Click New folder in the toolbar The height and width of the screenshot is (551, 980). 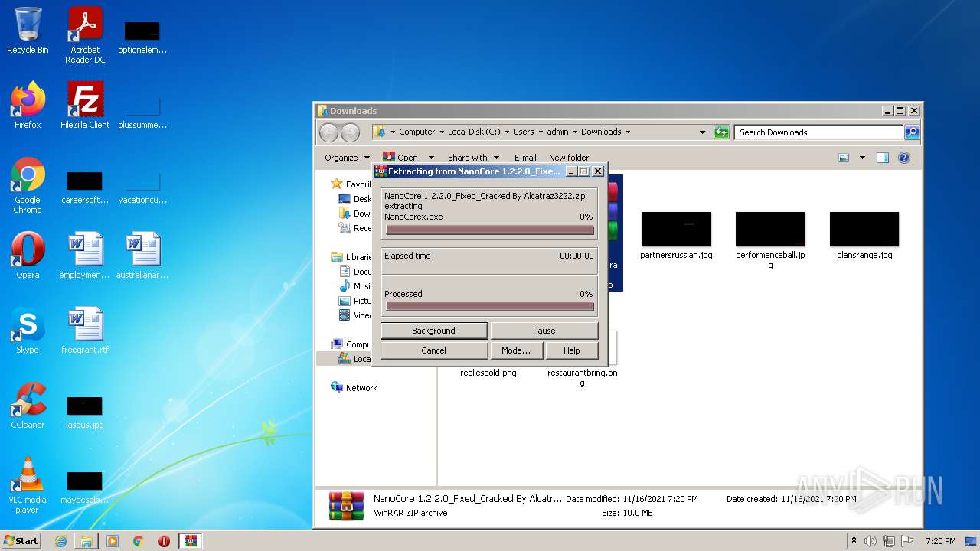pyautogui.click(x=569, y=158)
